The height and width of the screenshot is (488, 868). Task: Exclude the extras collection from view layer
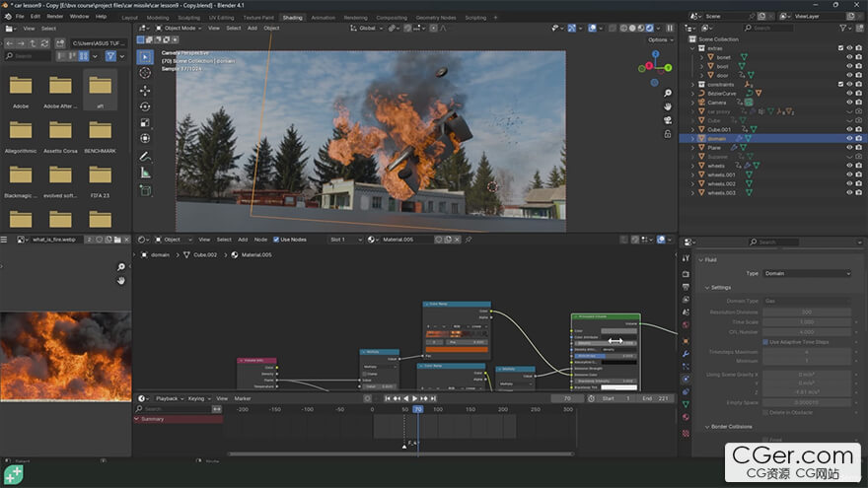pos(840,48)
